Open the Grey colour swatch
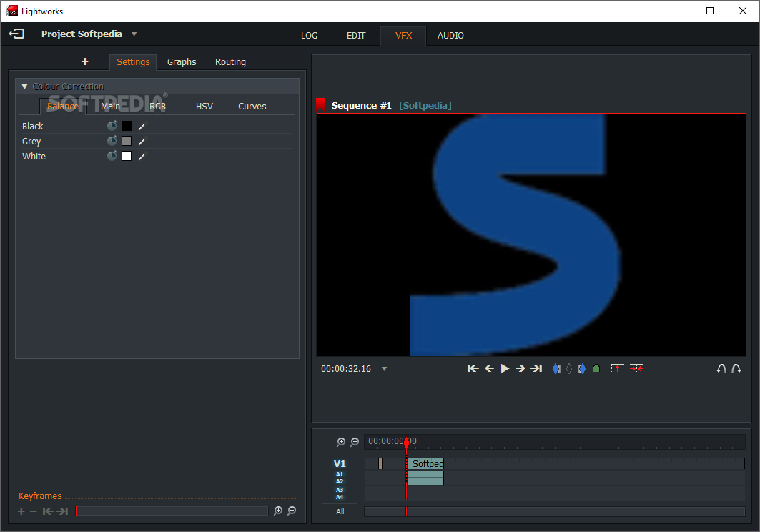The image size is (760, 532). (127, 141)
